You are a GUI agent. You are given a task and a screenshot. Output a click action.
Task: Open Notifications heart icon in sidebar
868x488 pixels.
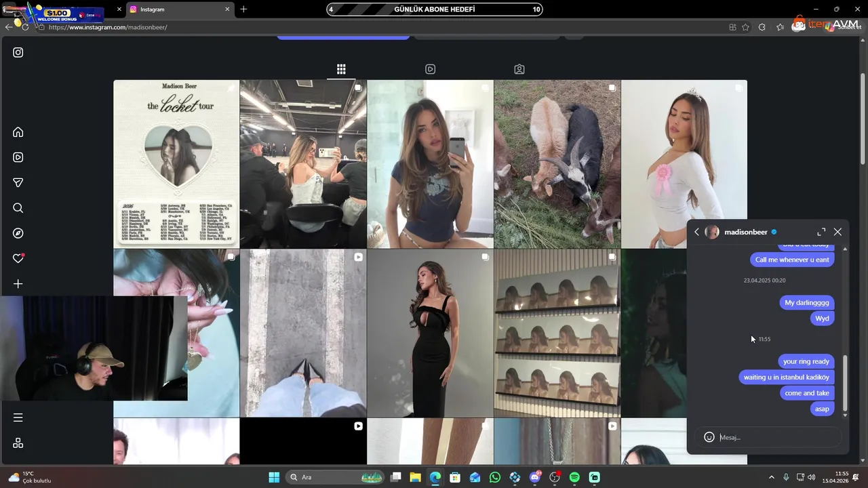[x=18, y=258]
